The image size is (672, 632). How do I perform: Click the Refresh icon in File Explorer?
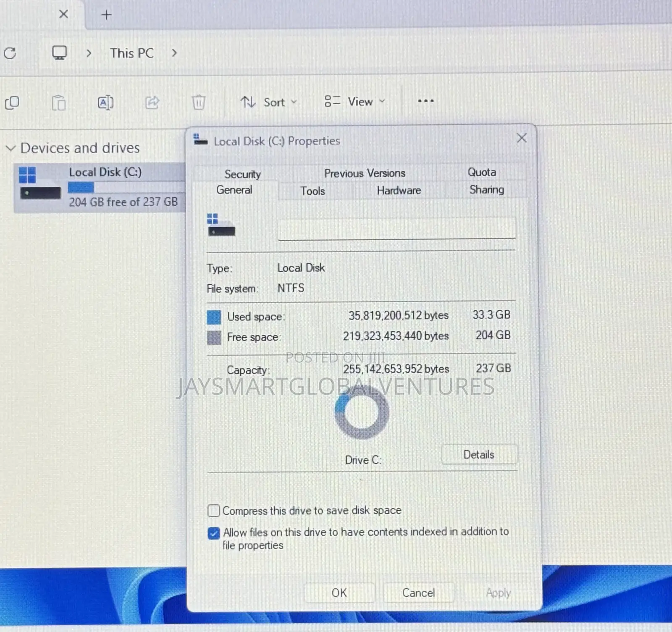tap(10, 53)
